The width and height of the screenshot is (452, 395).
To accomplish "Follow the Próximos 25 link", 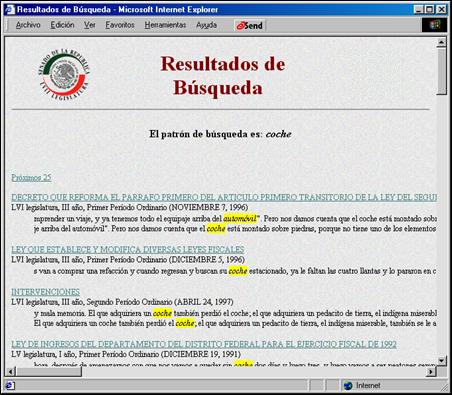I will (x=31, y=178).
